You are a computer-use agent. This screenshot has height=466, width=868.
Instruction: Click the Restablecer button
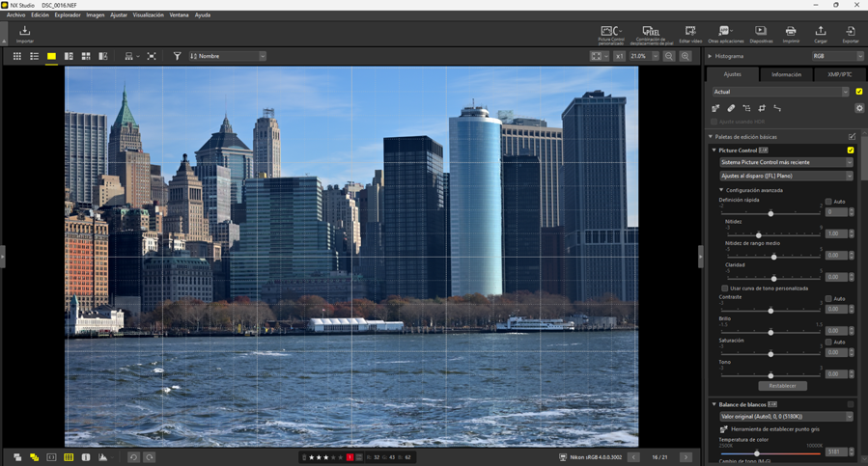[x=782, y=386]
